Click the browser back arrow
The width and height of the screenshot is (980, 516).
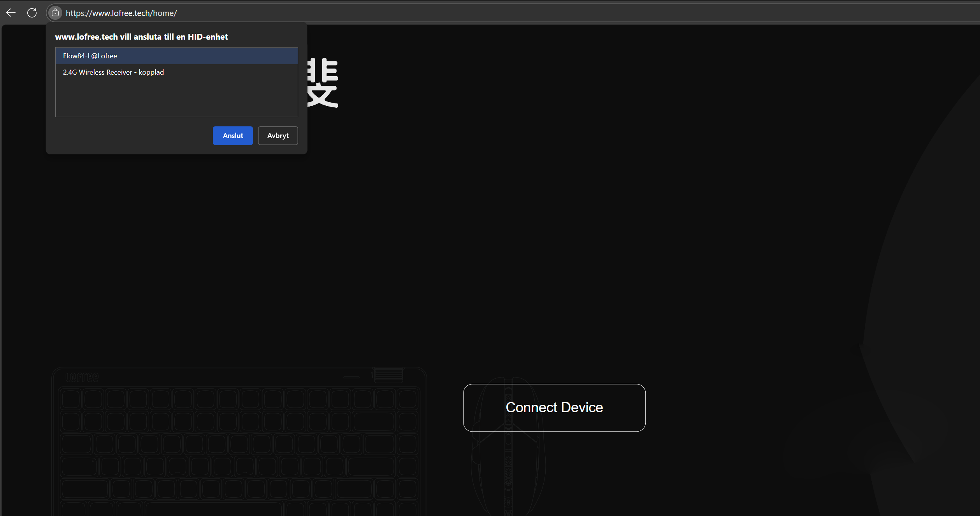(x=11, y=13)
